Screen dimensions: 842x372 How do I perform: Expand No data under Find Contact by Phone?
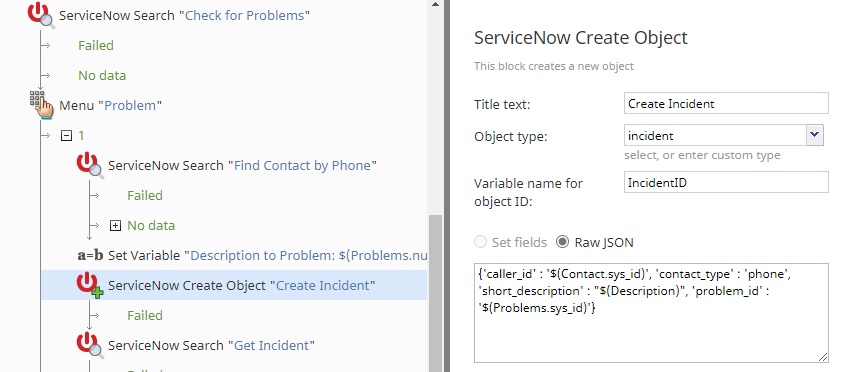tap(115, 225)
